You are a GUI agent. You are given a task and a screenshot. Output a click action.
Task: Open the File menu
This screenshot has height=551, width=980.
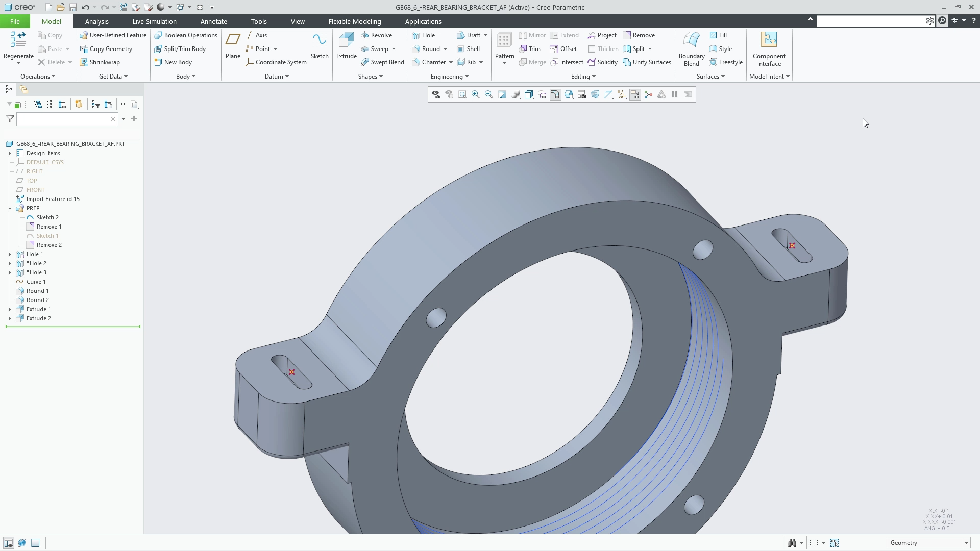coord(15,21)
